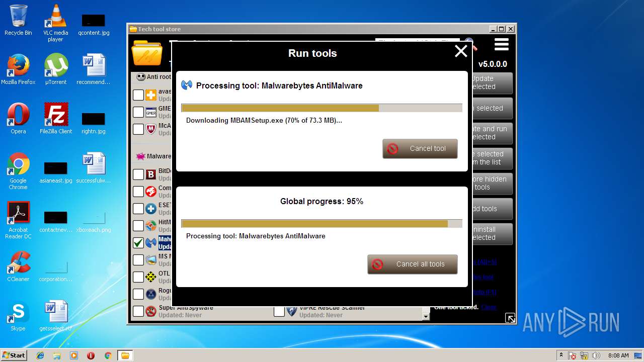
Task: Click the Malware category bug icon
Action: tap(140, 156)
